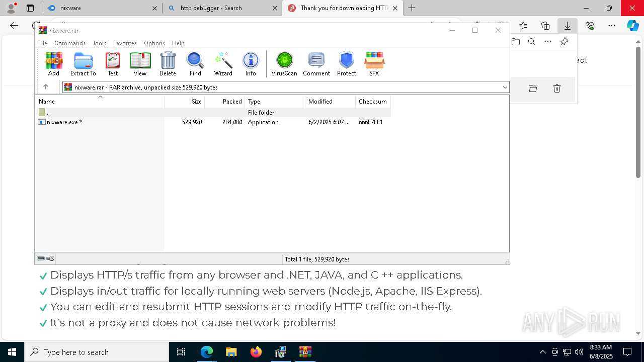Show downloaded file in folder
This screenshot has width=644, height=362.
click(x=533, y=88)
